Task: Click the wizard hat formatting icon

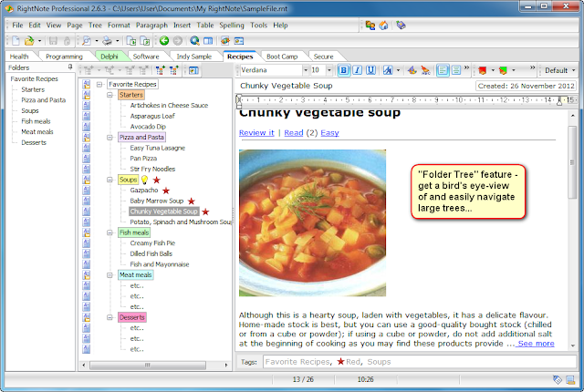Action: tap(412, 70)
